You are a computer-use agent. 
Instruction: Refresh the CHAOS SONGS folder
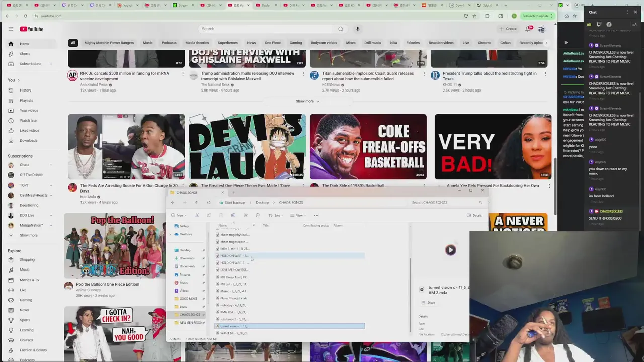209,202
